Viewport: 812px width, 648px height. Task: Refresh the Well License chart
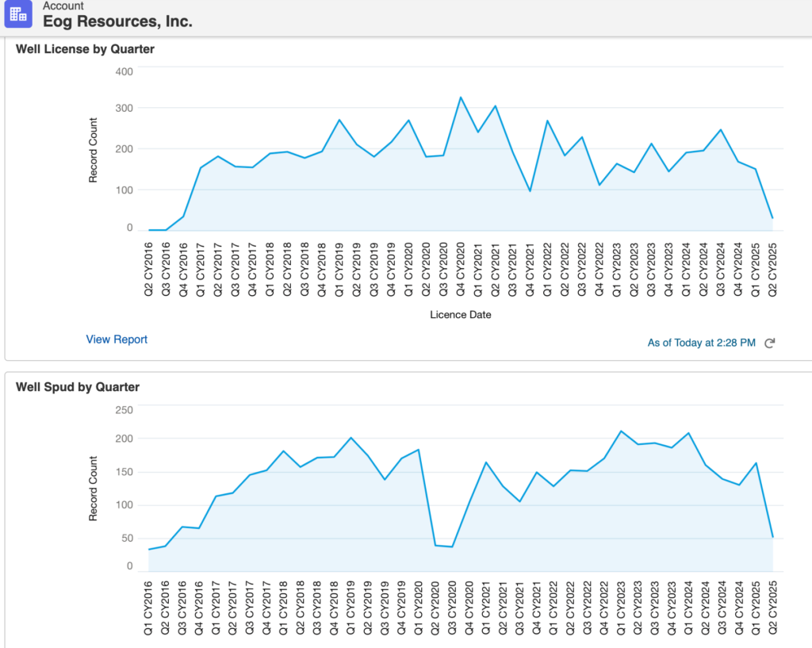[x=769, y=343]
